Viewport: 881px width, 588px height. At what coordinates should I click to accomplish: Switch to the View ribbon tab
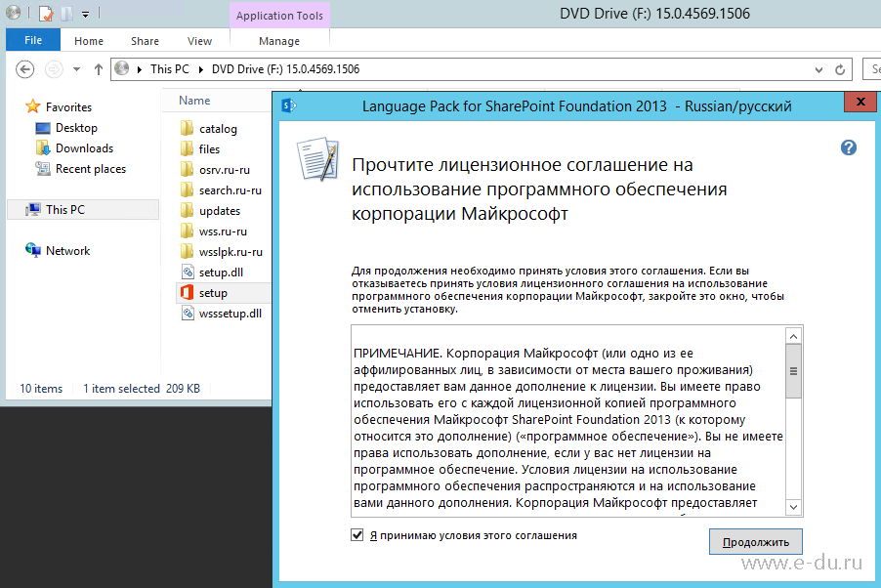coord(199,40)
